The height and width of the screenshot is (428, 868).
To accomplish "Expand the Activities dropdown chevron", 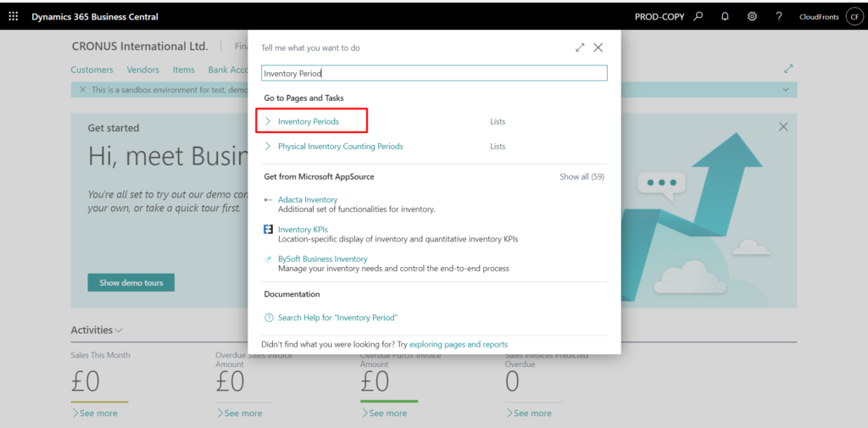I will (x=119, y=331).
